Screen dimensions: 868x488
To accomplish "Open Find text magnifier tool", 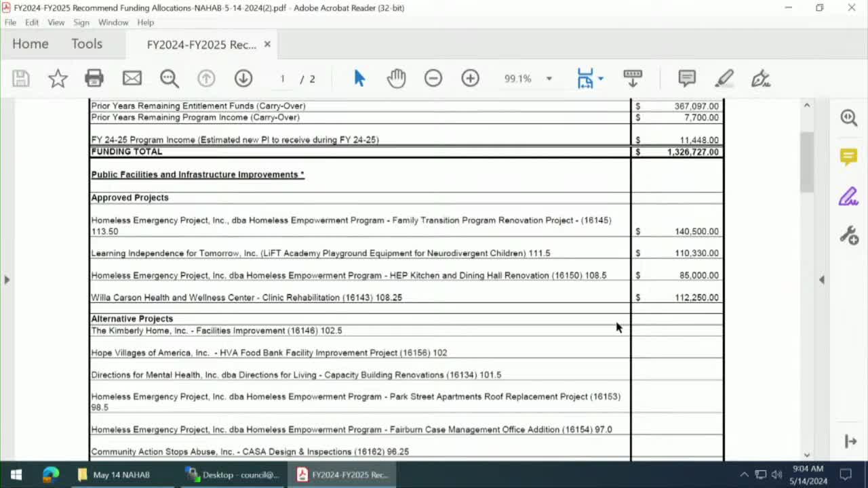I will (x=169, y=79).
